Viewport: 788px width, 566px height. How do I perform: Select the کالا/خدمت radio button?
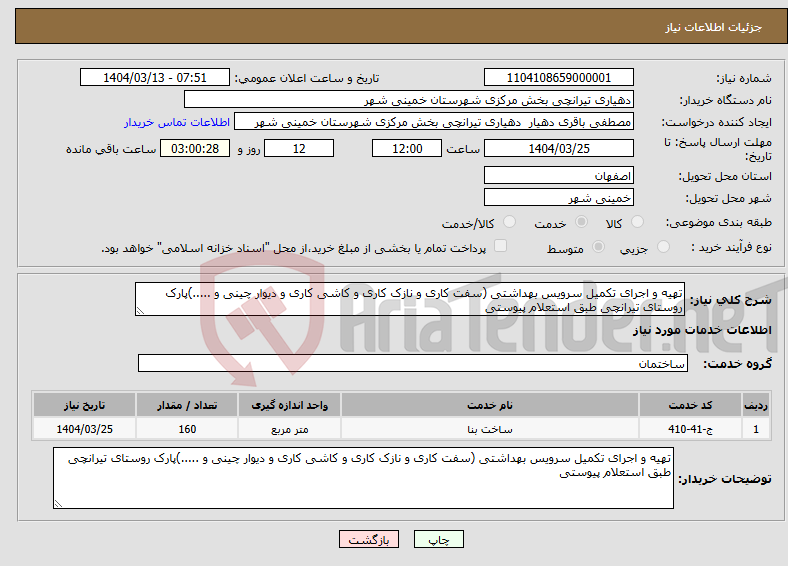[x=510, y=222]
